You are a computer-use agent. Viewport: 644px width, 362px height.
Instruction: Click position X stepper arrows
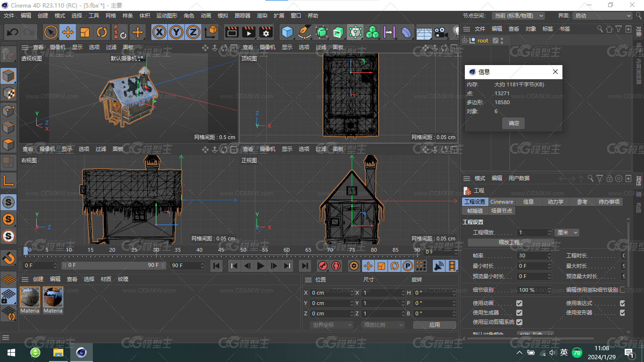pos(352,293)
